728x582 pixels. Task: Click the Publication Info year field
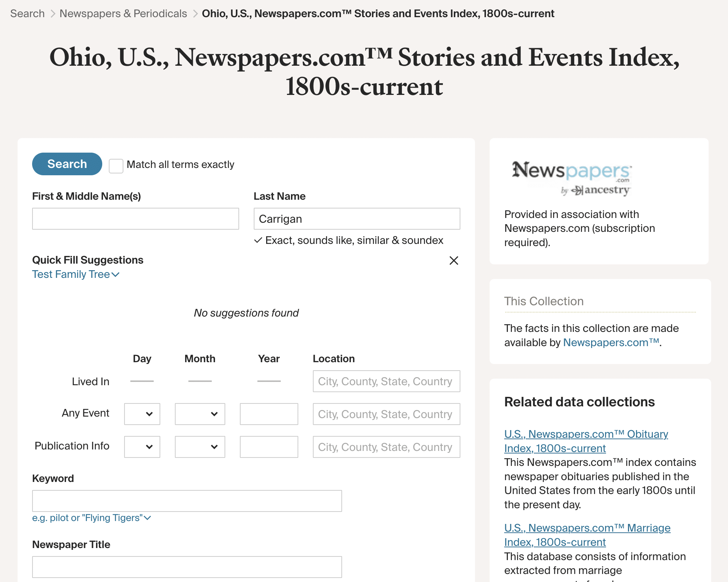269,447
